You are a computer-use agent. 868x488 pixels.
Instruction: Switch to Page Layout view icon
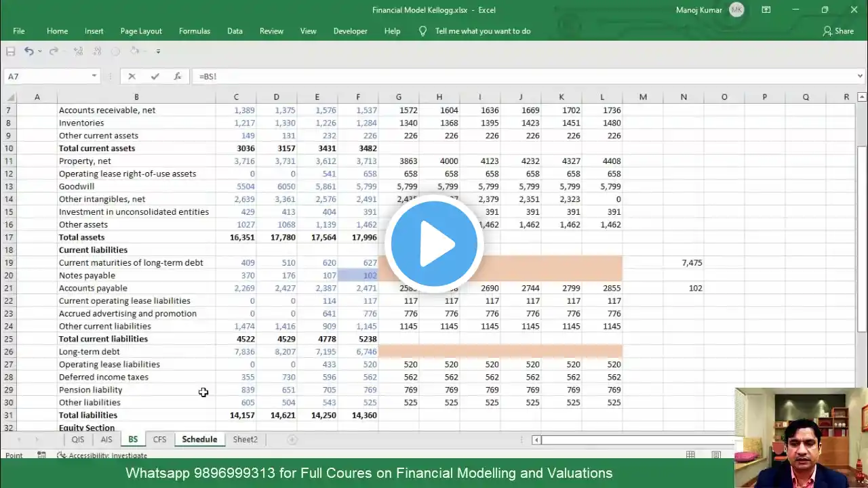(x=717, y=455)
